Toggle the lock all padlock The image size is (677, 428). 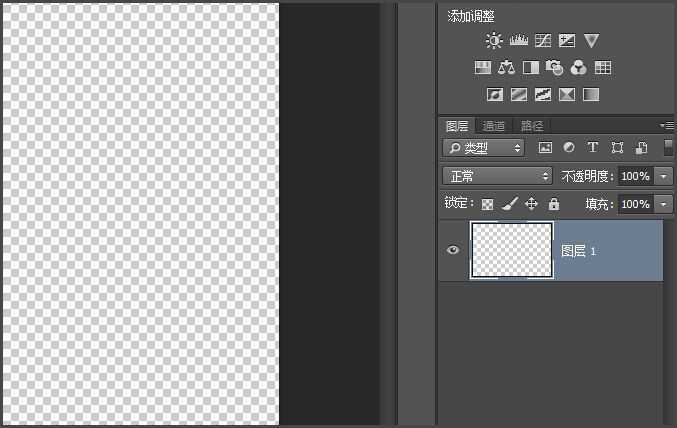point(553,204)
